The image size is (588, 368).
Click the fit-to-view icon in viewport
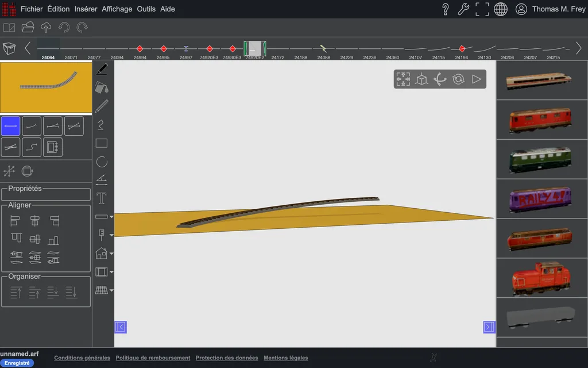pyautogui.click(x=403, y=79)
